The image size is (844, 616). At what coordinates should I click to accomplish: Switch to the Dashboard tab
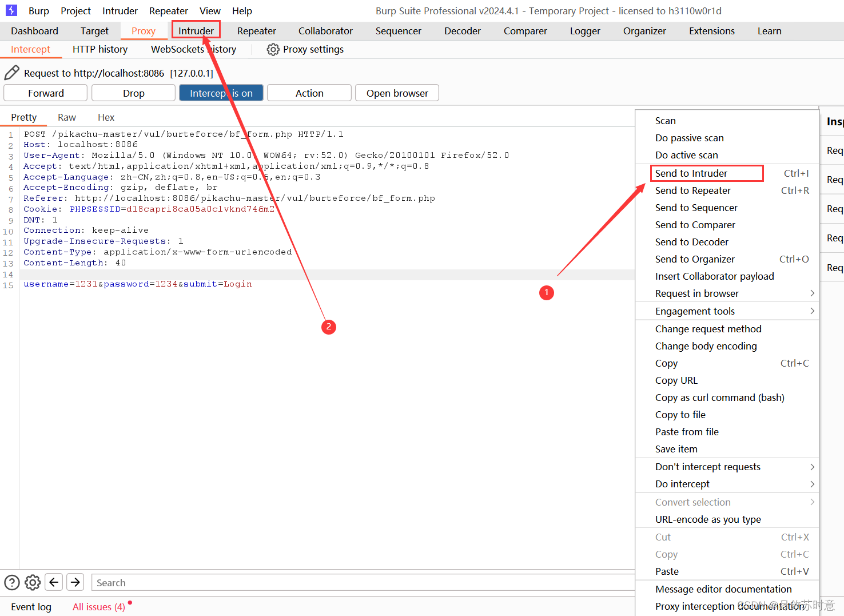[34, 31]
